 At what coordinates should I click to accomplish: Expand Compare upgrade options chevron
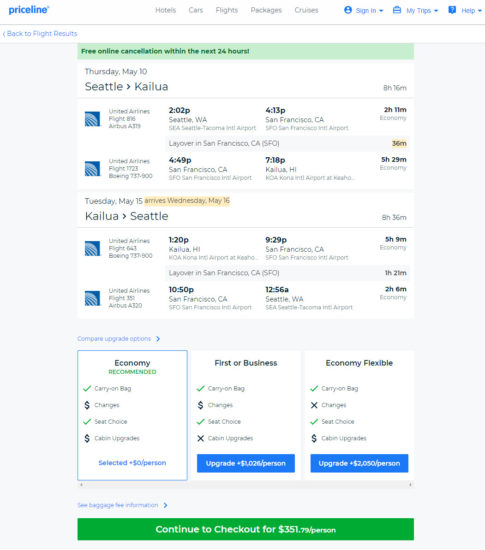point(158,339)
